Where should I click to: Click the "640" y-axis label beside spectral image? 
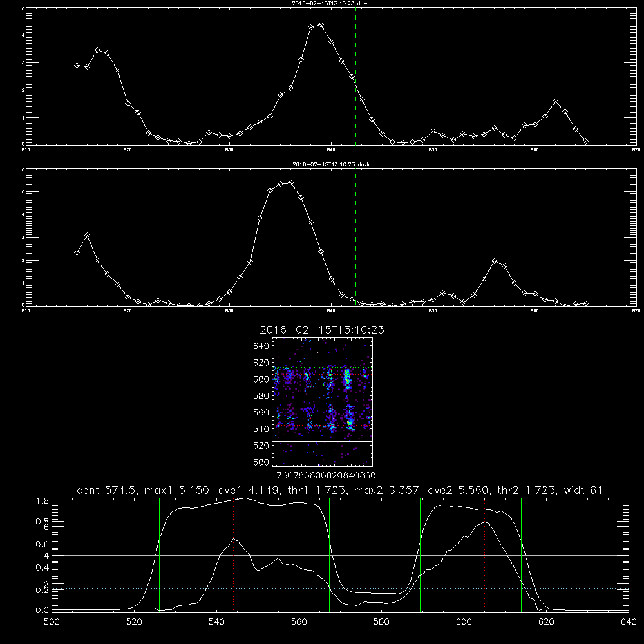(x=261, y=346)
